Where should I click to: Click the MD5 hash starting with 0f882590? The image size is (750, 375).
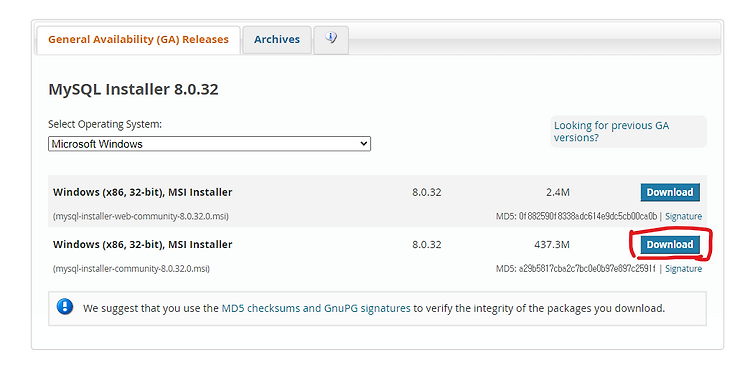pyautogui.click(x=588, y=216)
